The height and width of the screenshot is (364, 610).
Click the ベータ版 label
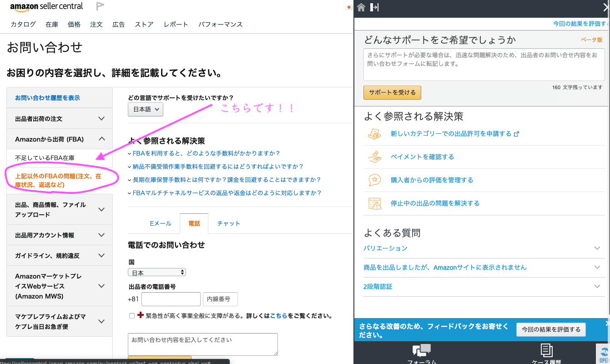tap(592, 40)
